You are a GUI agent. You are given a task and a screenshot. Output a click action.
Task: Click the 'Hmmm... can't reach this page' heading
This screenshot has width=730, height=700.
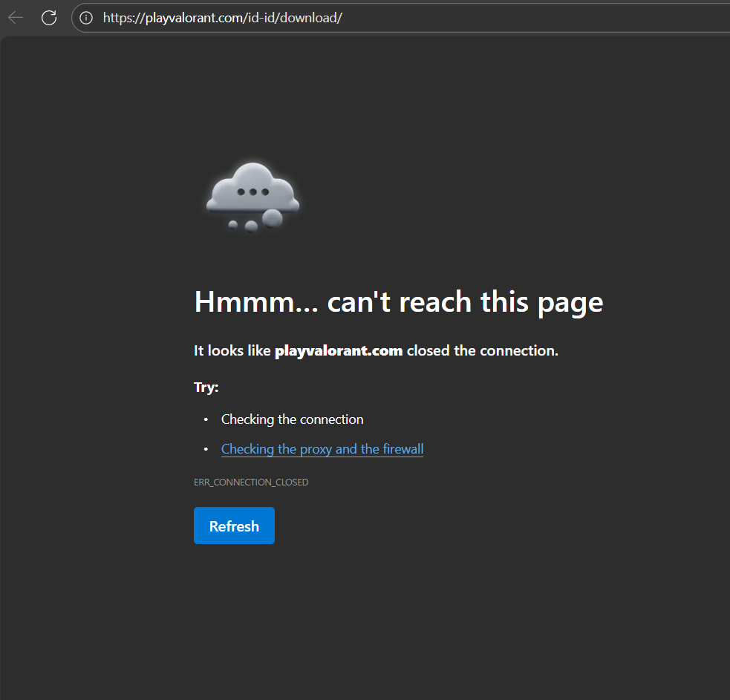(399, 303)
